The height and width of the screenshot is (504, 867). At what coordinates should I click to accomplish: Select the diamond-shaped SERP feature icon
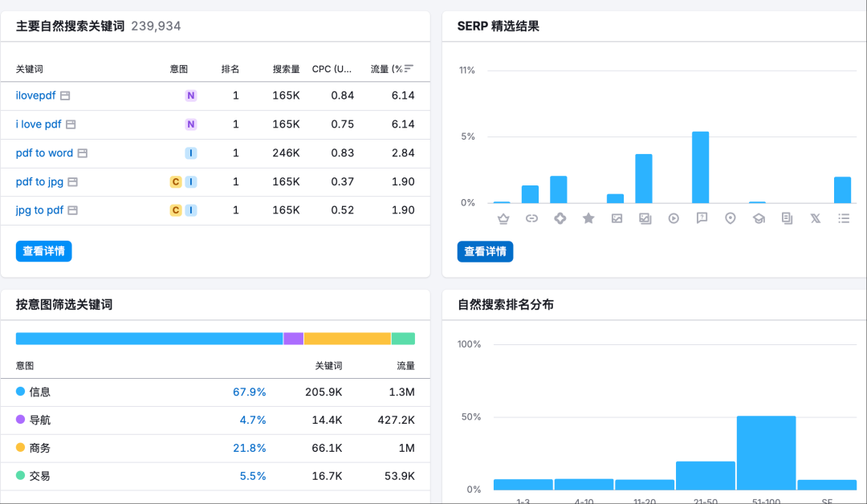click(560, 219)
